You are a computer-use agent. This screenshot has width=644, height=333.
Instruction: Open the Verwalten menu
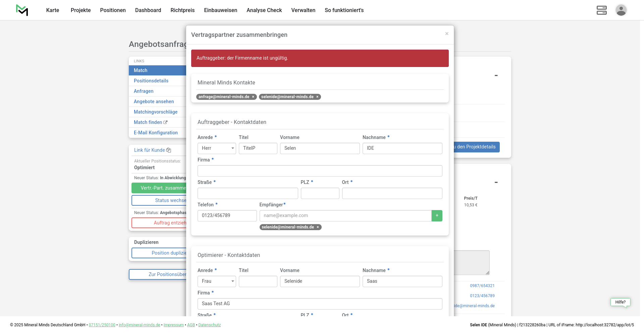tap(303, 10)
